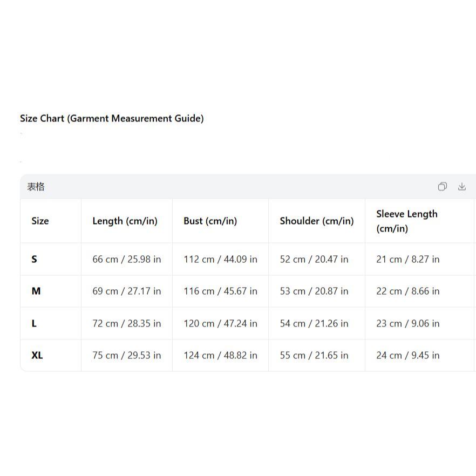Select the Size Chart (Garment Measurement Guide) heading
The height and width of the screenshot is (476, 476).
(112, 118)
